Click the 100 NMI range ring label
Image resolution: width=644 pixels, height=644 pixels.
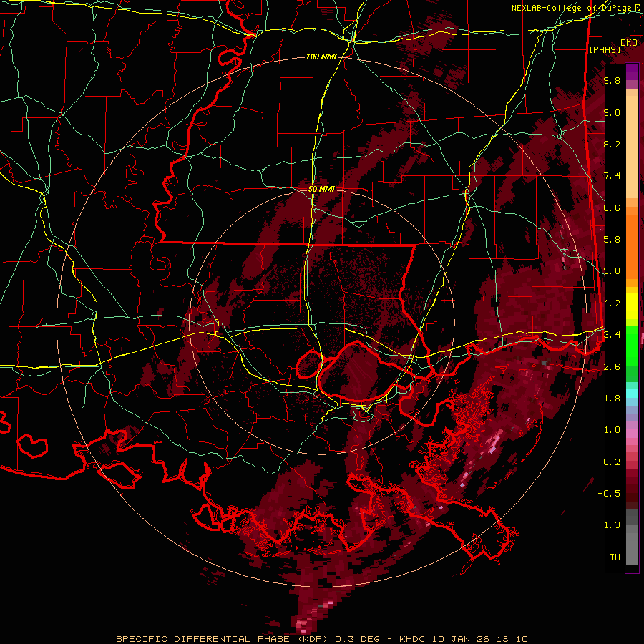click(x=321, y=57)
